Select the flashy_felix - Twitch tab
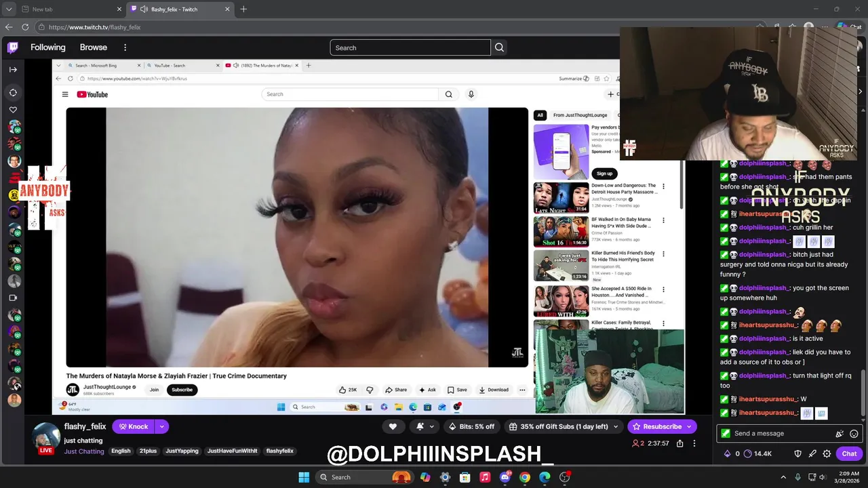Image resolution: width=868 pixels, height=488 pixels. [180, 9]
